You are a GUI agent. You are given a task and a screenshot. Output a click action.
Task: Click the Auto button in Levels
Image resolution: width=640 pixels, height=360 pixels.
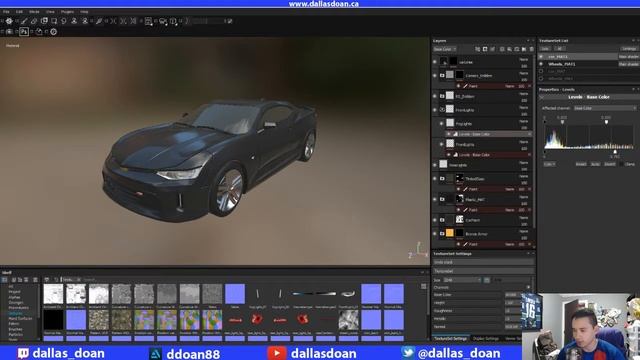point(595,164)
